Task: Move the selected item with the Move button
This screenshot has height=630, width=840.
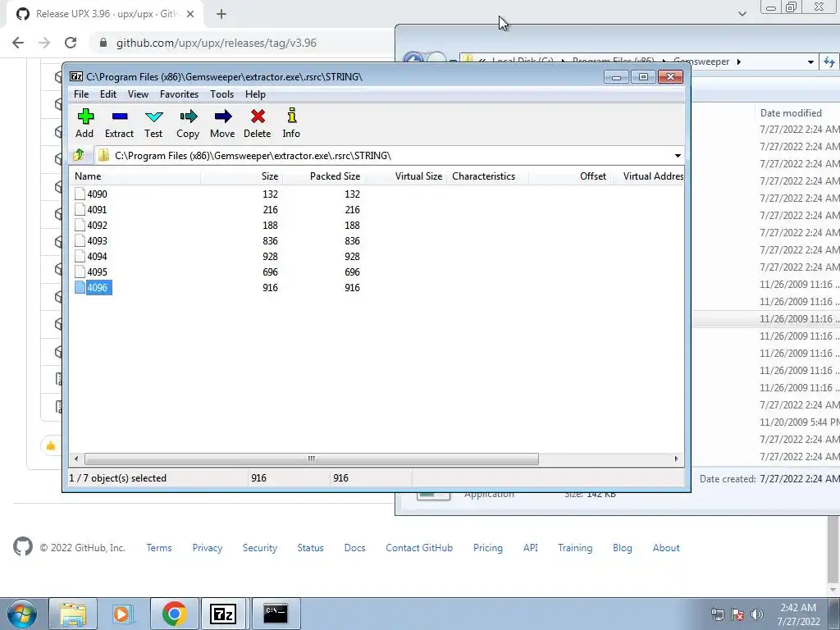Action: coord(222,124)
